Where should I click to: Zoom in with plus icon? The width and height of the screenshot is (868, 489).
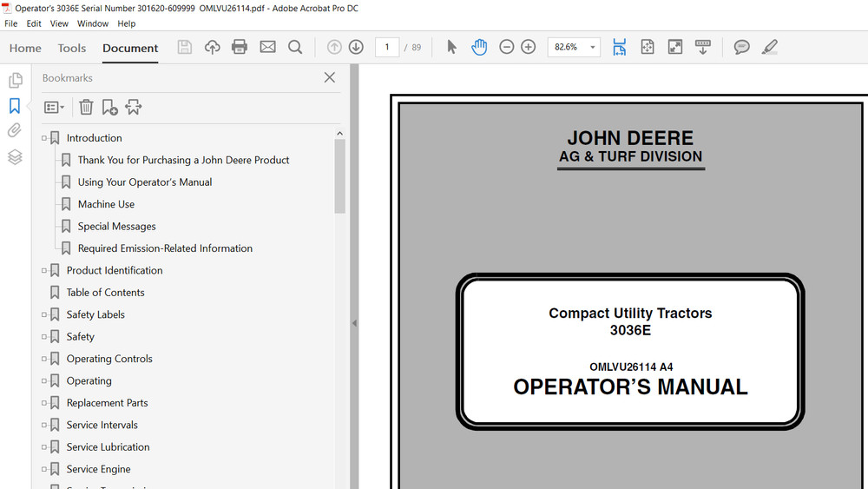coord(528,47)
